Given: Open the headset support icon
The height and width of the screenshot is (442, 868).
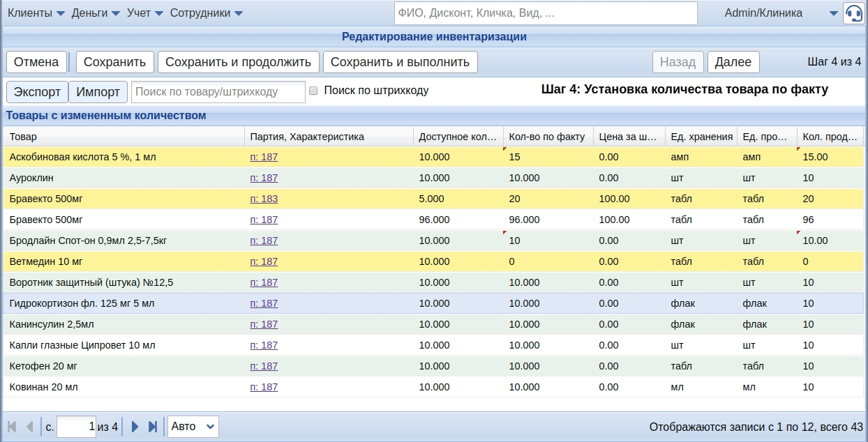Looking at the screenshot, I should pyautogui.click(x=853, y=13).
